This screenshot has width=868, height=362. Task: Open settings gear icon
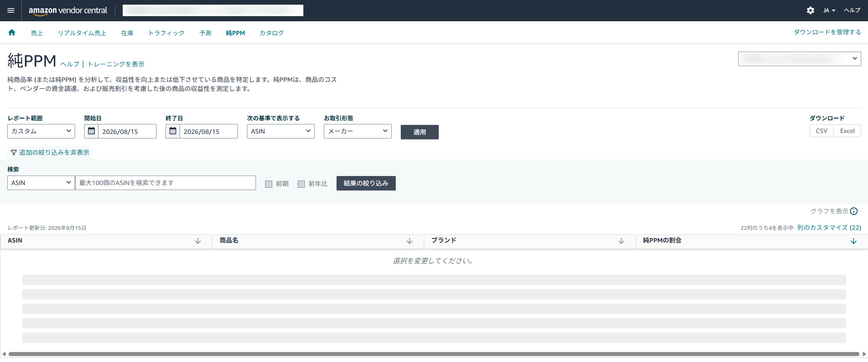pos(811,10)
